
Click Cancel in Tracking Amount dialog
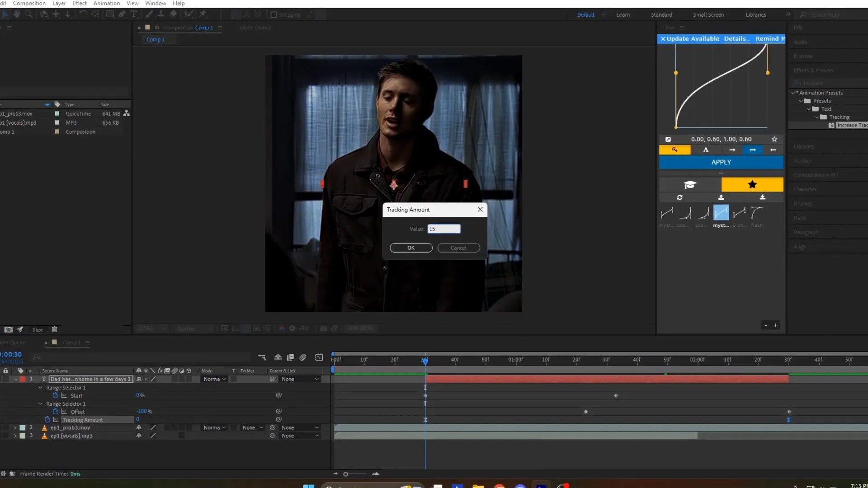(x=458, y=248)
